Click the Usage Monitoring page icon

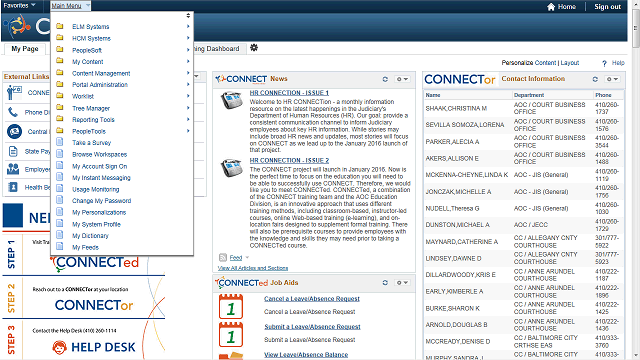pos(60,189)
